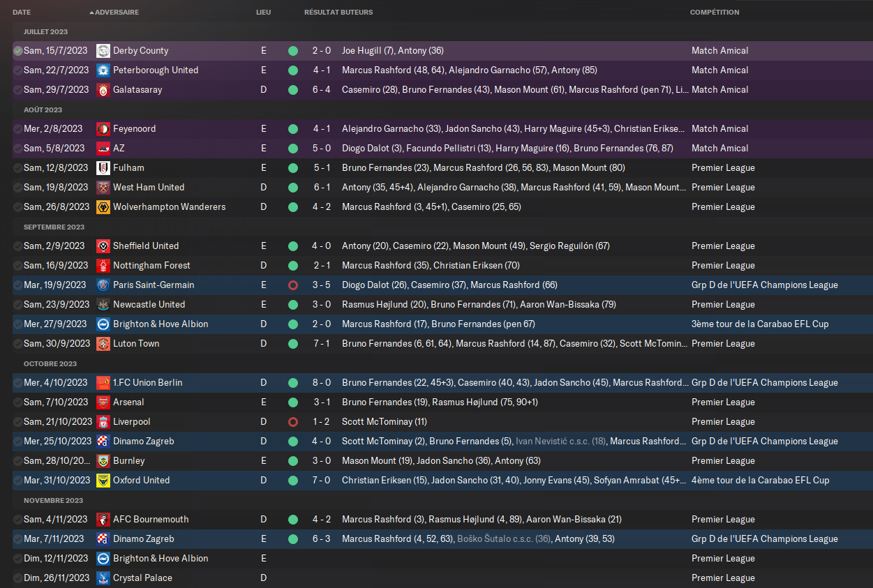Select the Feyenoord club badge
The height and width of the screenshot is (588, 873).
pos(103,129)
